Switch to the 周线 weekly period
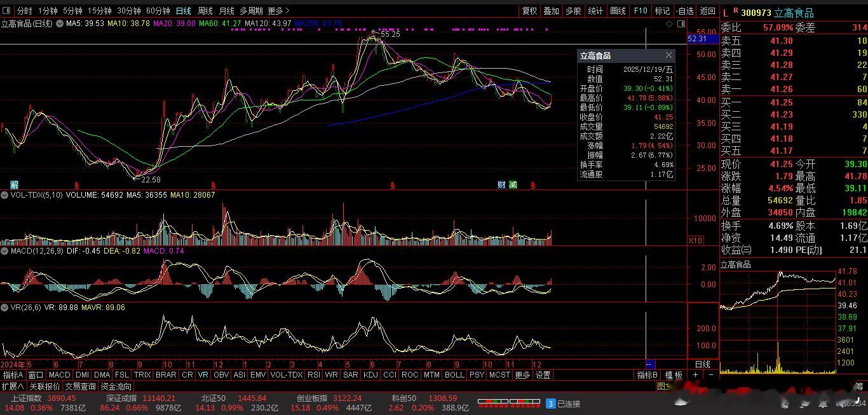This screenshot has height=415, width=868. click(205, 11)
